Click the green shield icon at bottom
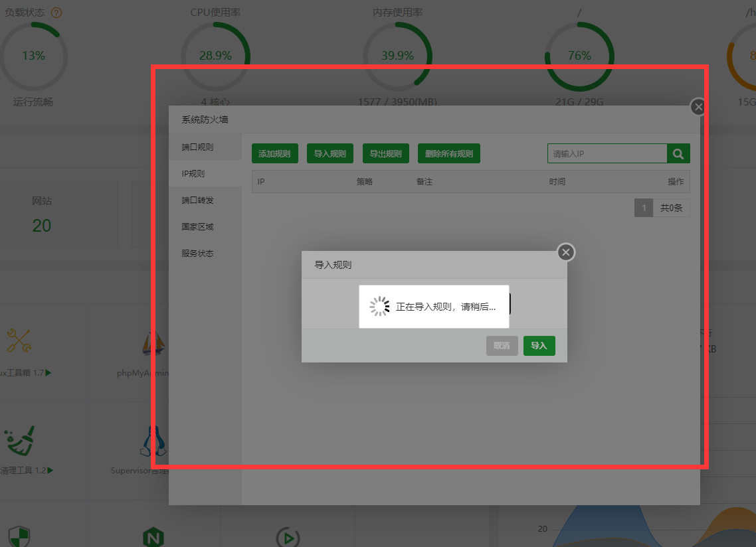The image size is (756, 547). [x=19, y=536]
